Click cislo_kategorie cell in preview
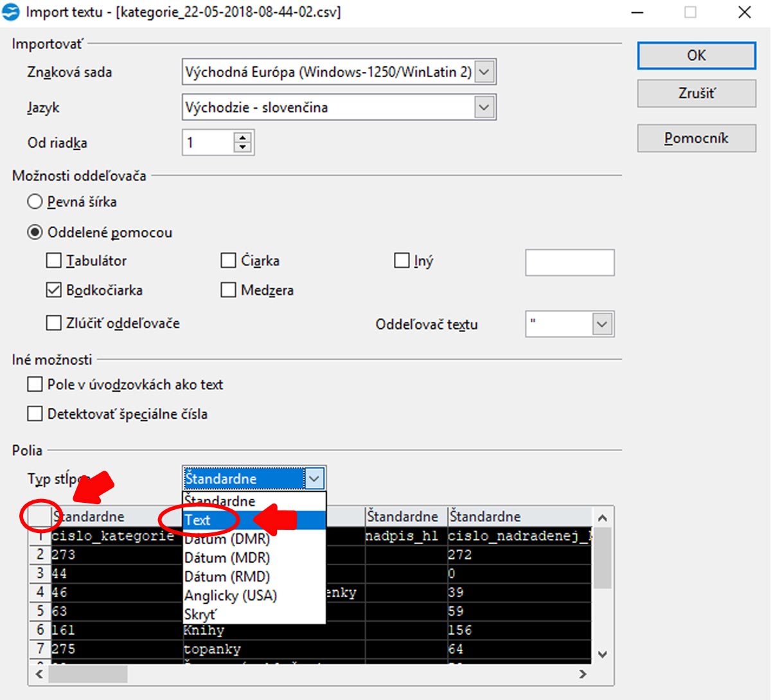This screenshot has height=700, width=771. pyautogui.click(x=116, y=536)
